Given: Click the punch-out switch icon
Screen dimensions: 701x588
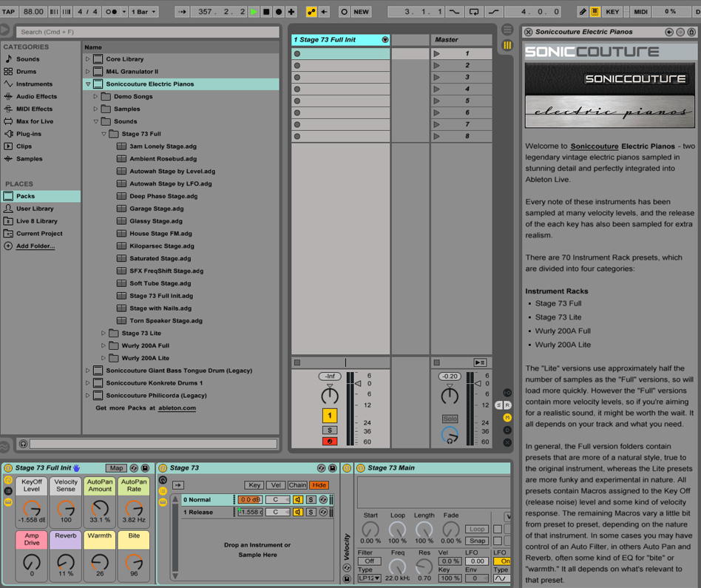Looking at the screenshot, I should pos(493,12).
